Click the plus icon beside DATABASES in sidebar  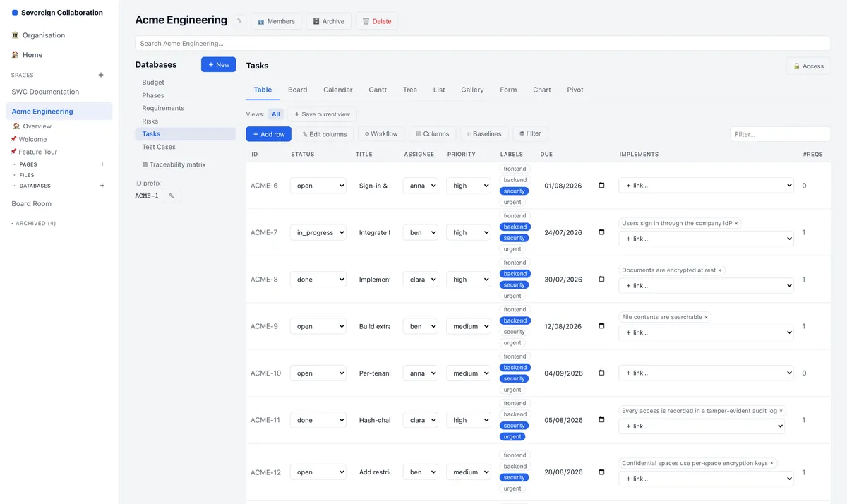pos(102,186)
